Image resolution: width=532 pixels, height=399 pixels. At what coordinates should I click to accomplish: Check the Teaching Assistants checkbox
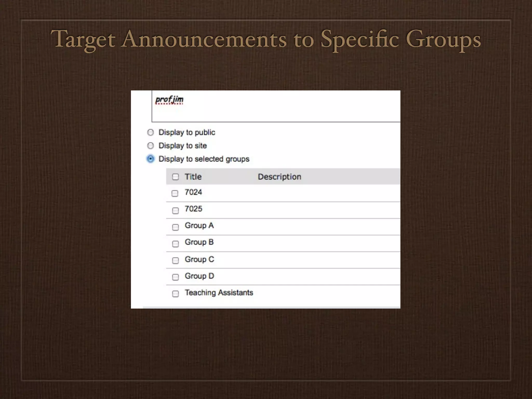176,294
